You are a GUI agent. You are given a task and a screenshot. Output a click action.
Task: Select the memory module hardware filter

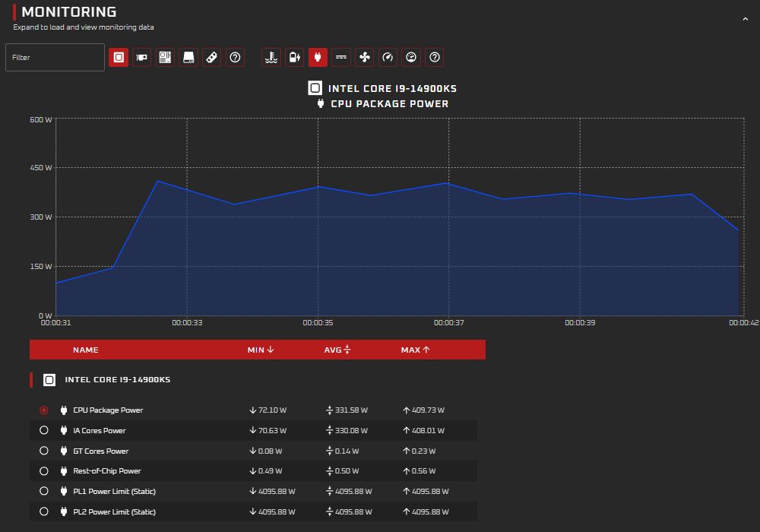(212, 57)
